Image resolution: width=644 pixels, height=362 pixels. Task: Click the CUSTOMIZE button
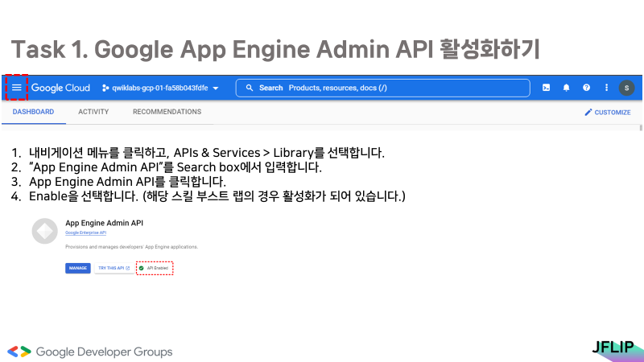(608, 112)
